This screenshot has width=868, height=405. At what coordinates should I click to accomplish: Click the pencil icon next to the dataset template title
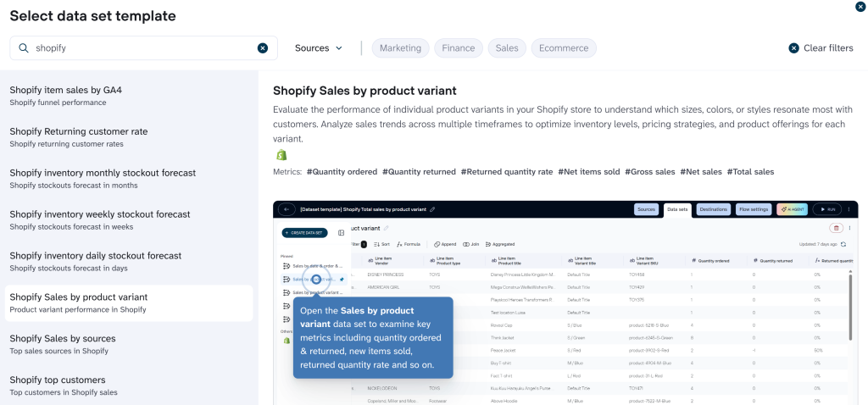(432, 209)
